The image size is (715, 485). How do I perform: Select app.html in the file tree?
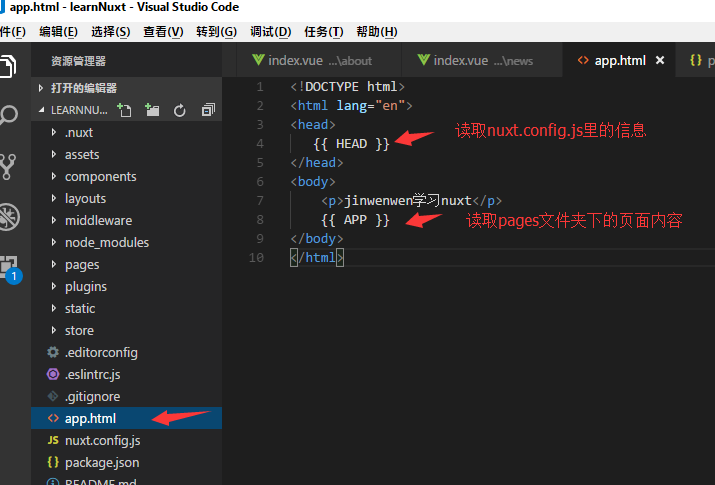[126, 418]
